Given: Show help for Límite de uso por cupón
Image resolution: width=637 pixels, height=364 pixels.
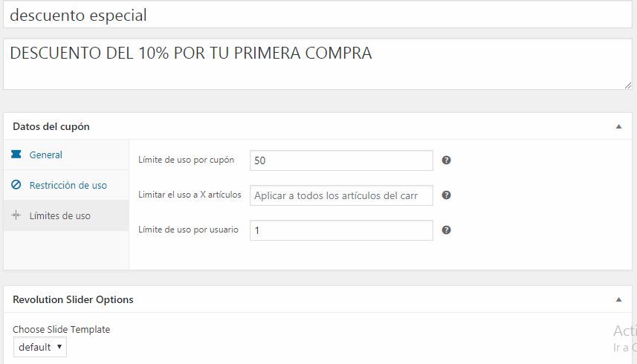Looking at the screenshot, I should pos(446,160).
